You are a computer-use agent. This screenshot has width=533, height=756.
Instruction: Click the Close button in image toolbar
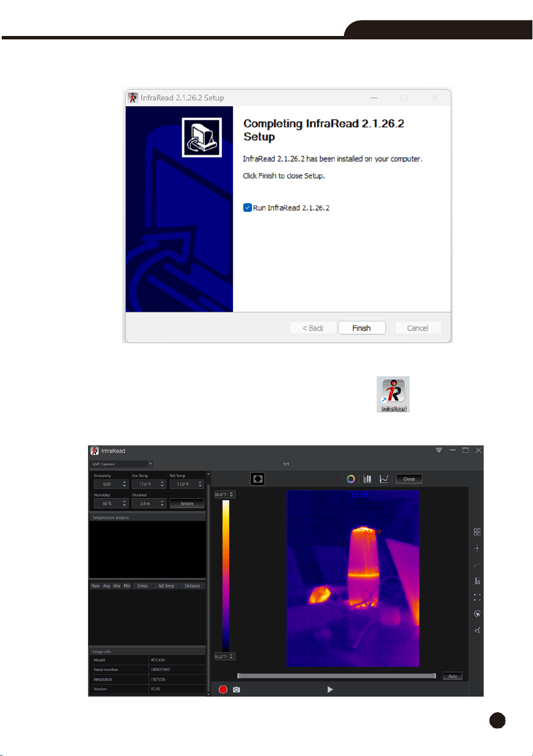click(x=409, y=479)
